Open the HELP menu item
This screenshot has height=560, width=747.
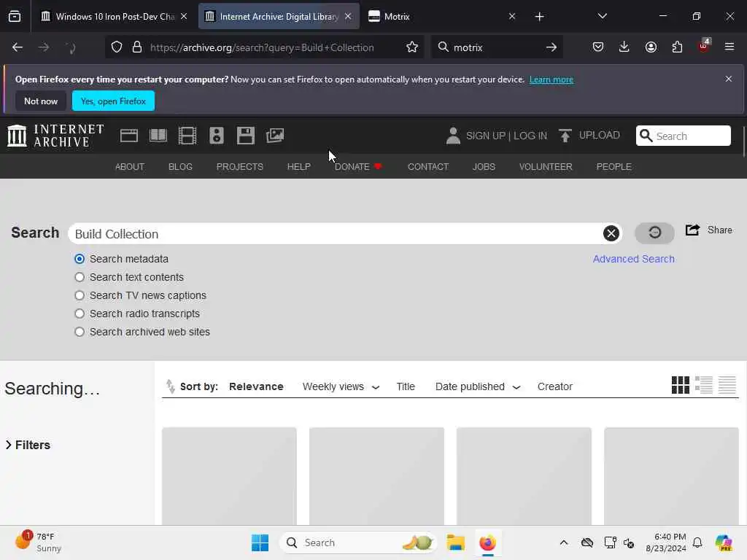(x=298, y=167)
